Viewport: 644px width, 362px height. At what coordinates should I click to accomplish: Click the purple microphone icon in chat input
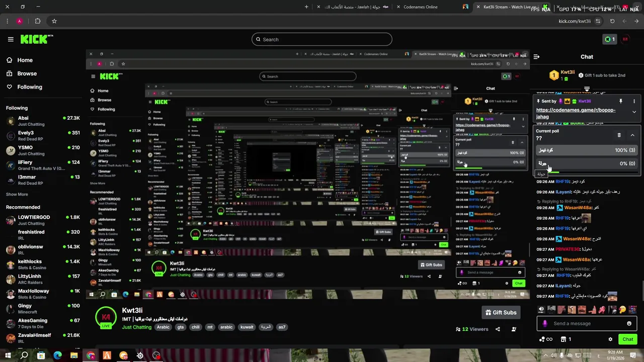[x=545, y=324]
